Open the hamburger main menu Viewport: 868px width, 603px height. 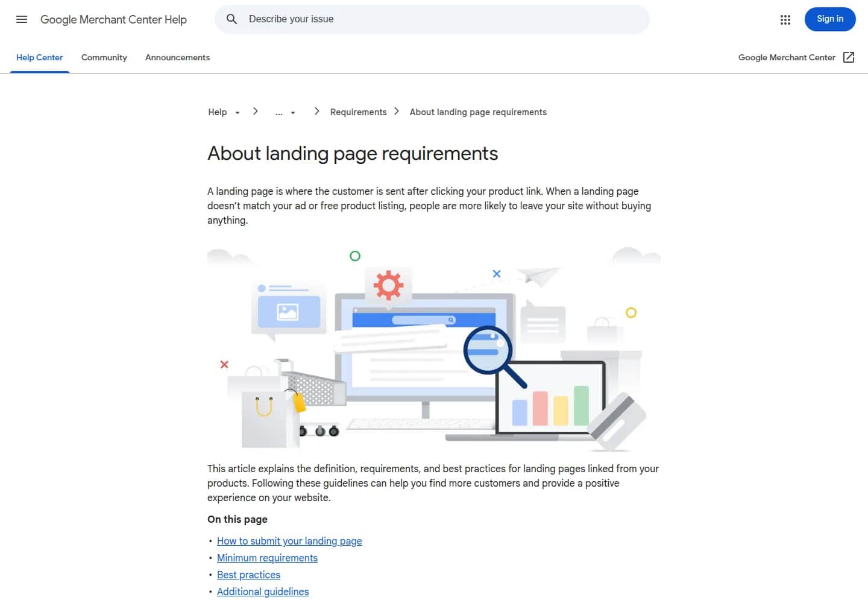coord(22,19)
